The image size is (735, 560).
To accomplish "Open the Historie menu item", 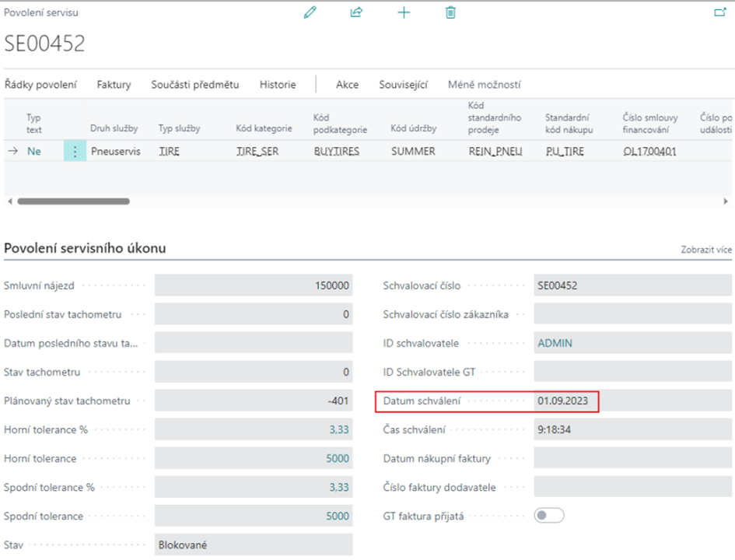I will pos(278,85).
